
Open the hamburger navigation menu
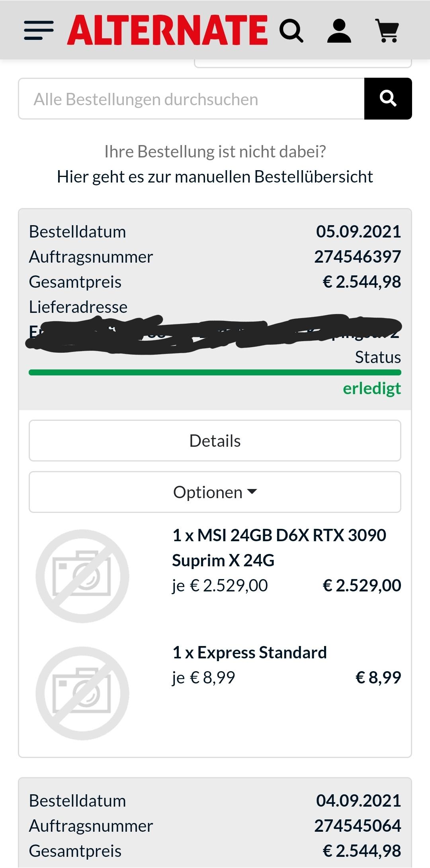[x=39, y=30]
